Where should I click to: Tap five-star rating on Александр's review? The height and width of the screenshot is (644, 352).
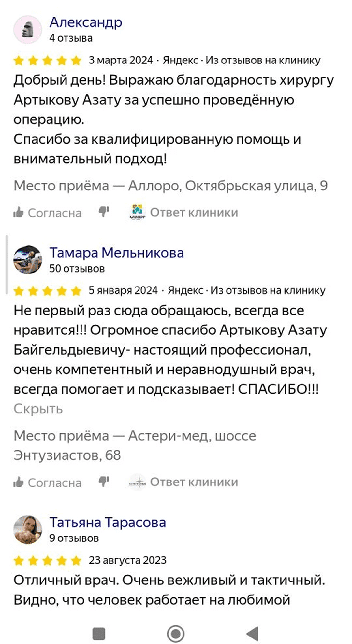48,61
